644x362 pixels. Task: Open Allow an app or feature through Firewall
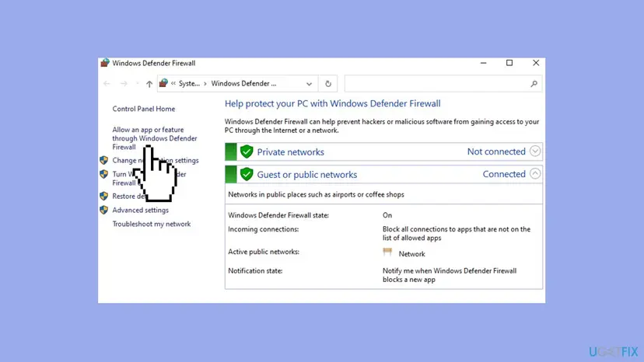click(155, 138)
